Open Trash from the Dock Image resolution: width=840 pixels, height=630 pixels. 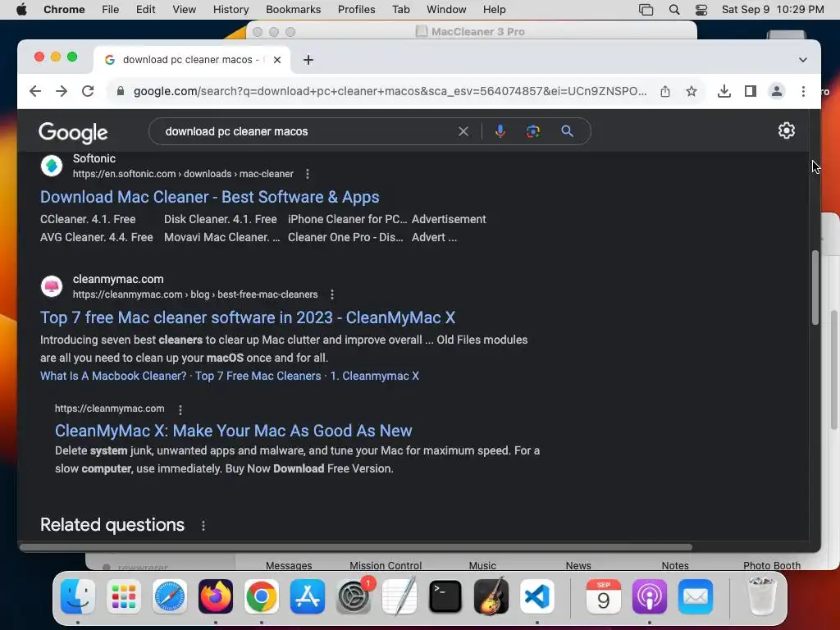click(x=761, y=596)
